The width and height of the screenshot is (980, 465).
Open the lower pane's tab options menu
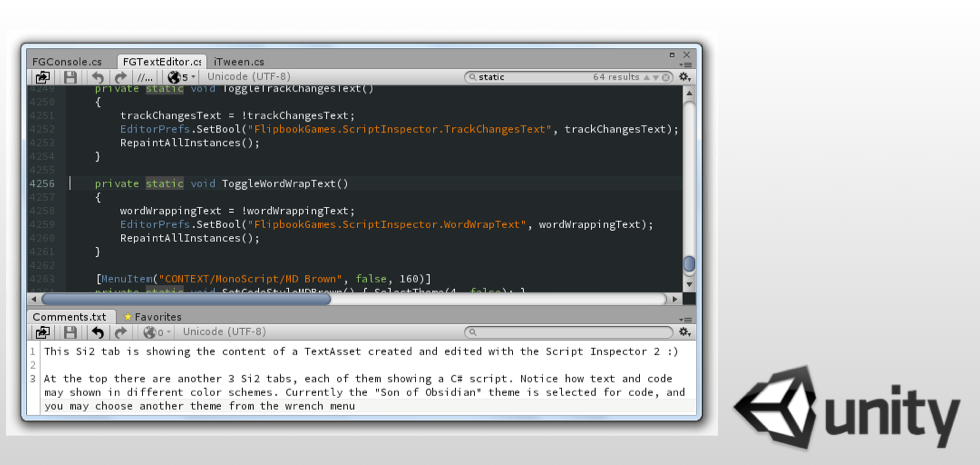[x=687, y=319]
